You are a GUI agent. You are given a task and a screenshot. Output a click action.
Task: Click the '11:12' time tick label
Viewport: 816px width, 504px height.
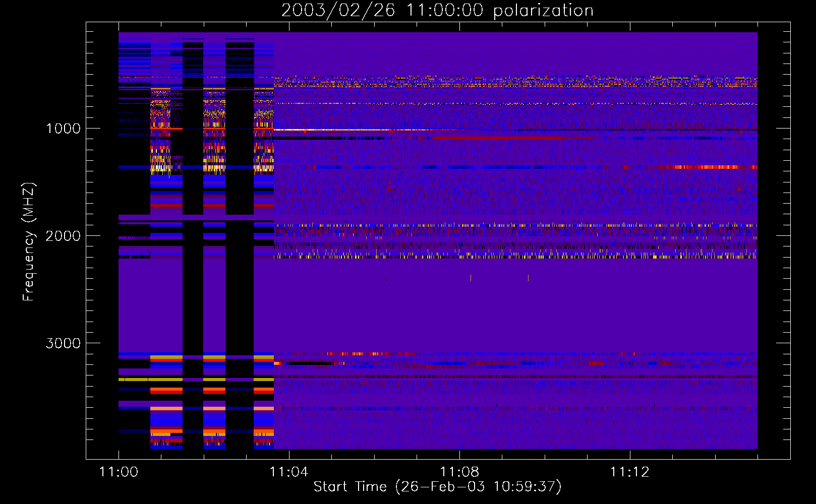tap(629, 472)
